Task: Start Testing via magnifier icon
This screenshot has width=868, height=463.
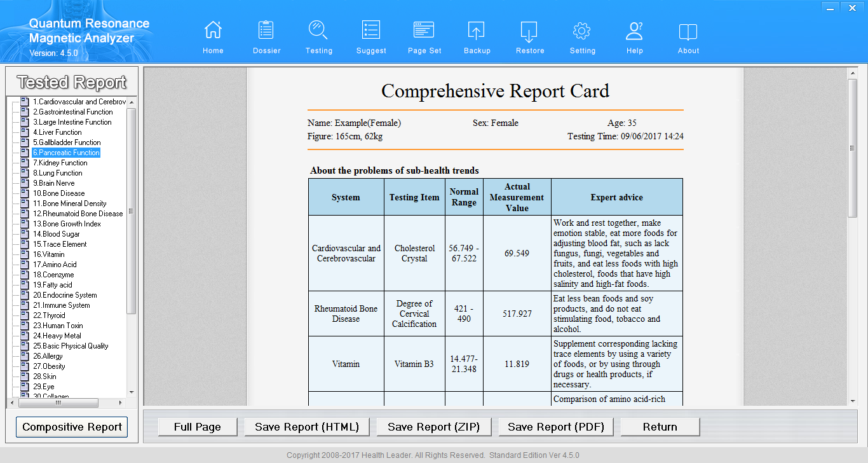Action: click(318, 30)
